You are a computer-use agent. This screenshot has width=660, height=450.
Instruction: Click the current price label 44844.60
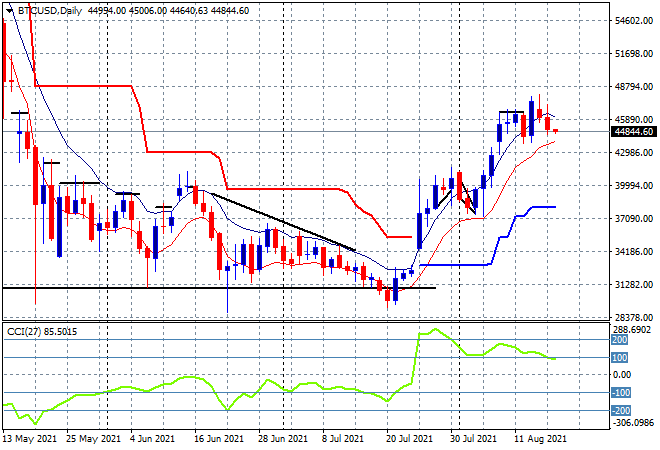(x=633, y=132)
